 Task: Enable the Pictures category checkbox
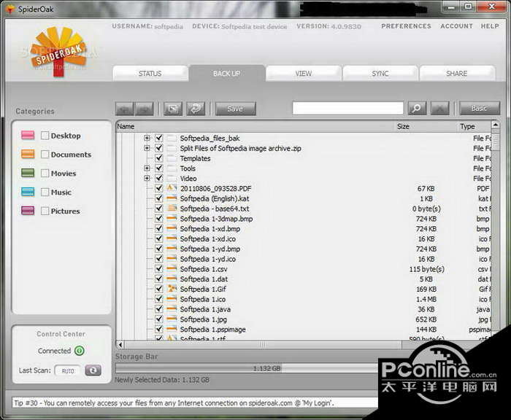coord(45,211)
